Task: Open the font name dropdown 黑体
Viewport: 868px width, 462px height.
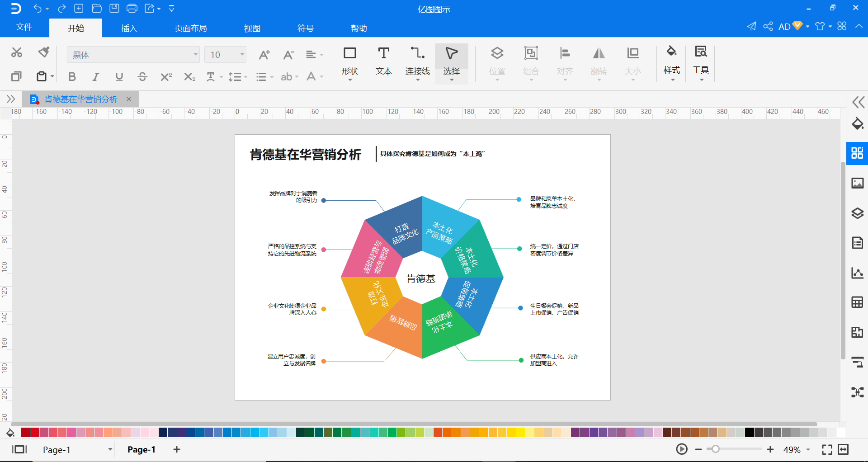Action: click(x=133, y=55)
